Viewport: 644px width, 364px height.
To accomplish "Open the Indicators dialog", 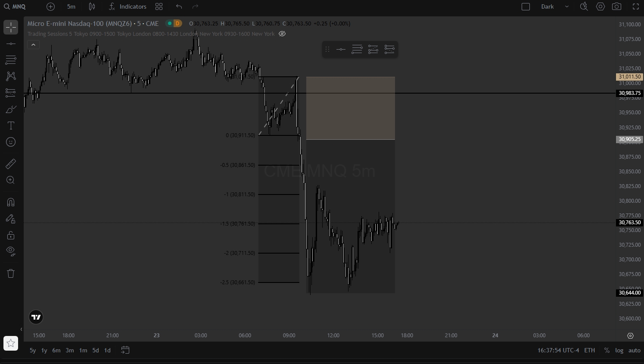I will pos(128,6).
